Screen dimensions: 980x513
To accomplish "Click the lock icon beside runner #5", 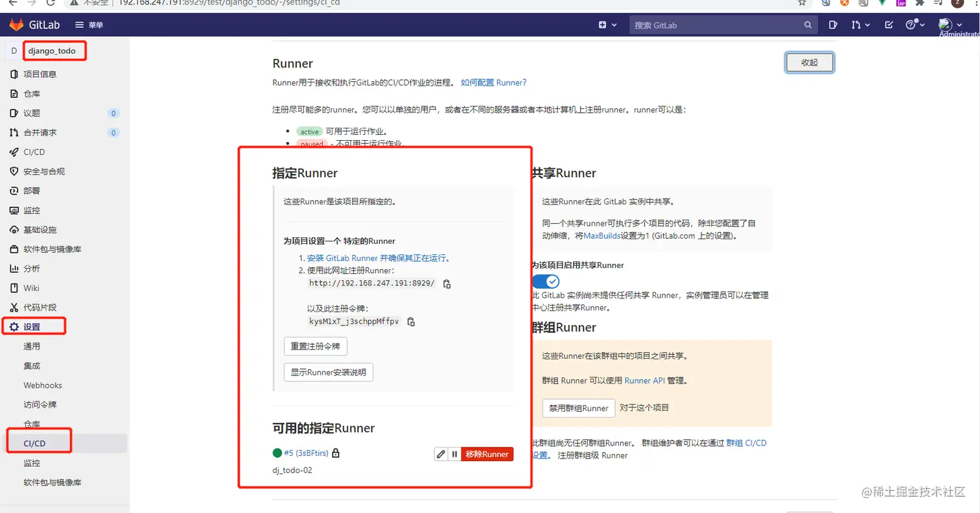I will point(336,454).
